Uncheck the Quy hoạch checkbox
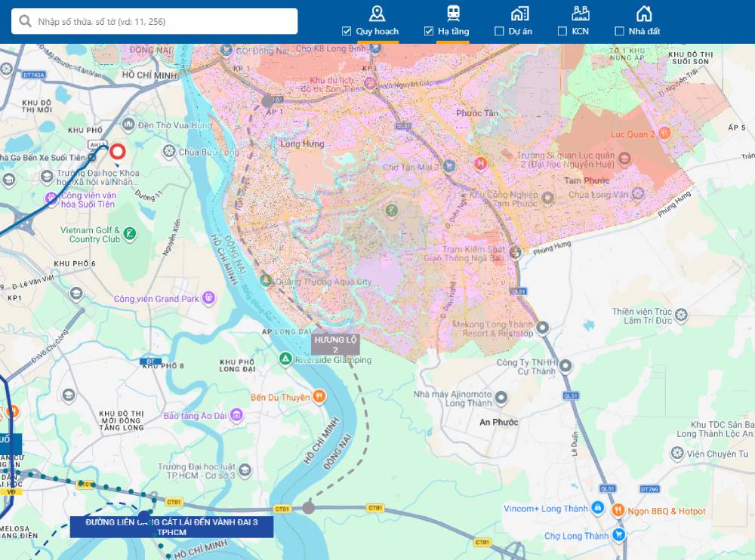This screenshot has height=560, width=755. 347,31
